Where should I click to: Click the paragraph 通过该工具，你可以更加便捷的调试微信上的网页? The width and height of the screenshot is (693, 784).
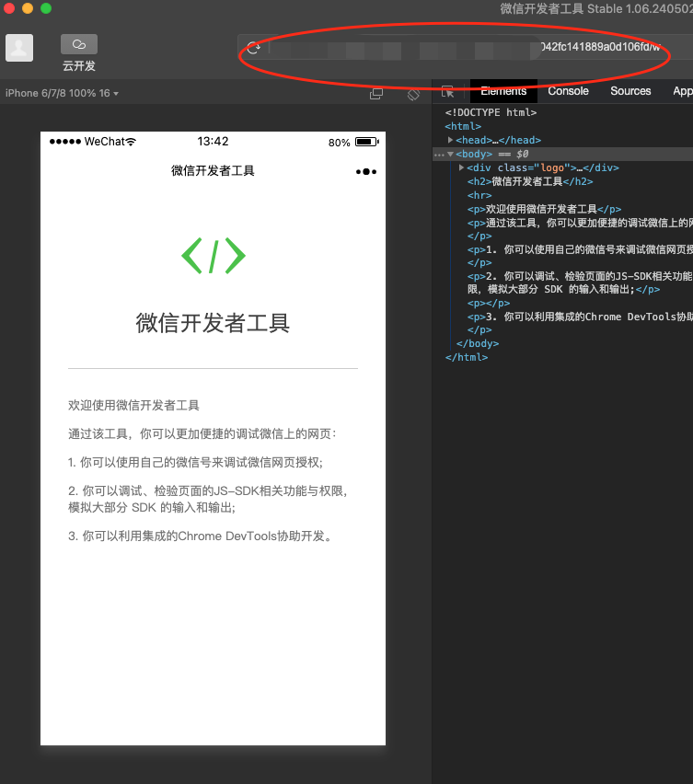(202, 433)
